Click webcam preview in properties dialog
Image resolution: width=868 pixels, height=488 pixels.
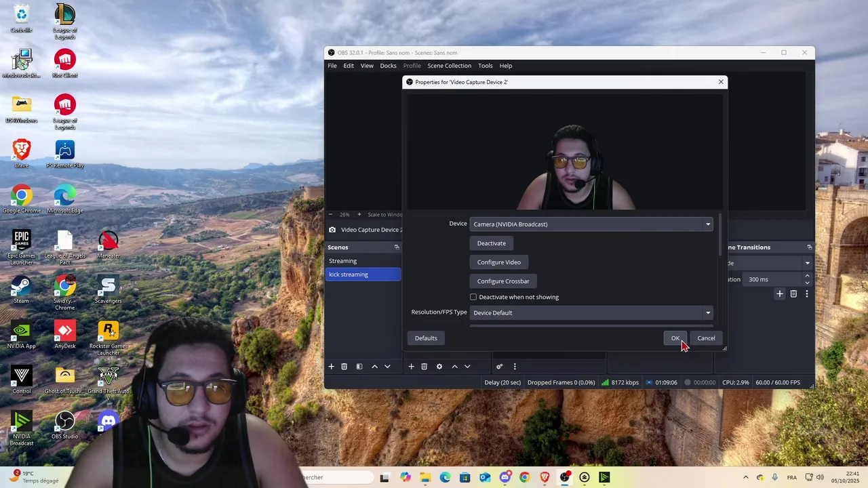[565, 150]
